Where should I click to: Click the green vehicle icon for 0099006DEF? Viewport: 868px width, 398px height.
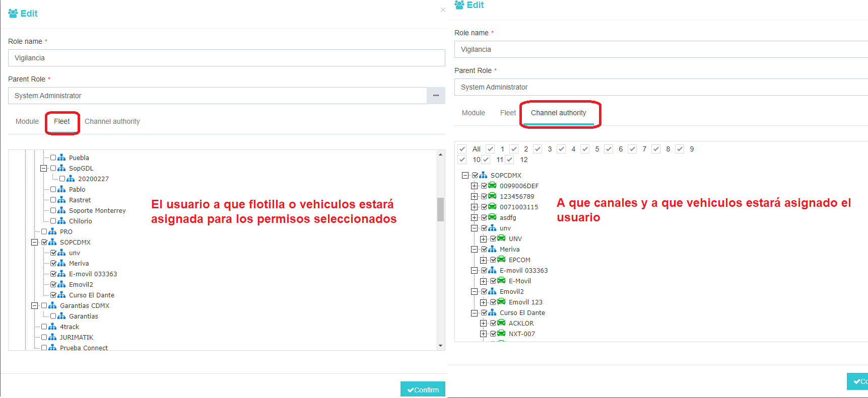492,186
